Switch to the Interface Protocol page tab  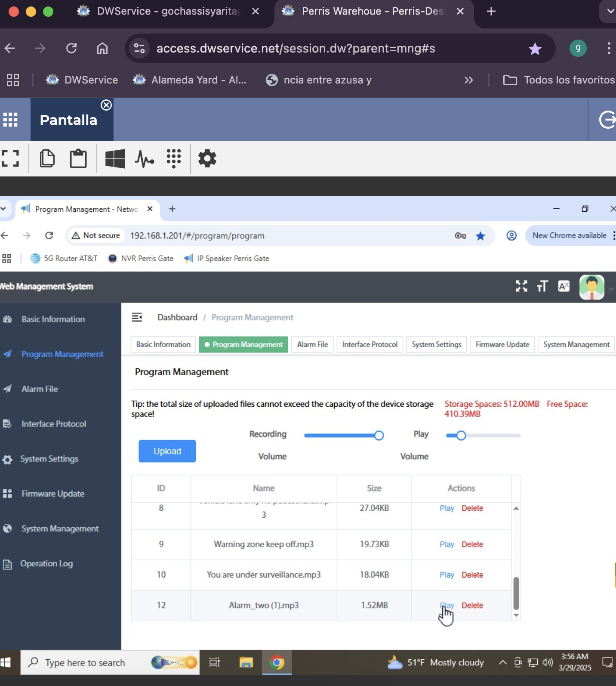tap(370, 344)
